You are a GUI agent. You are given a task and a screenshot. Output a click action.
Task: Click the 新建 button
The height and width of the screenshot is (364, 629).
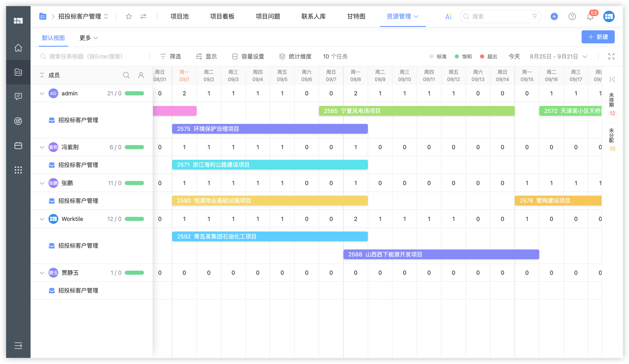(598, 37)
